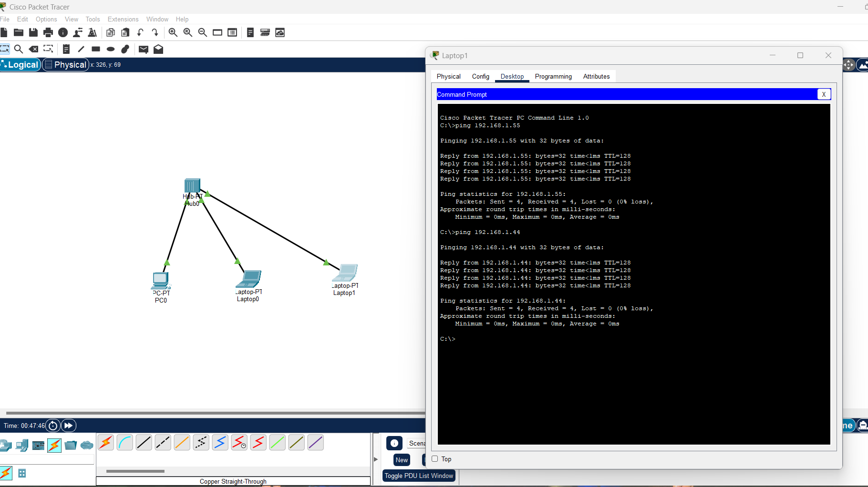Redo the last action
The width and height of the screenshot is (868, 487).
(155, 32)
